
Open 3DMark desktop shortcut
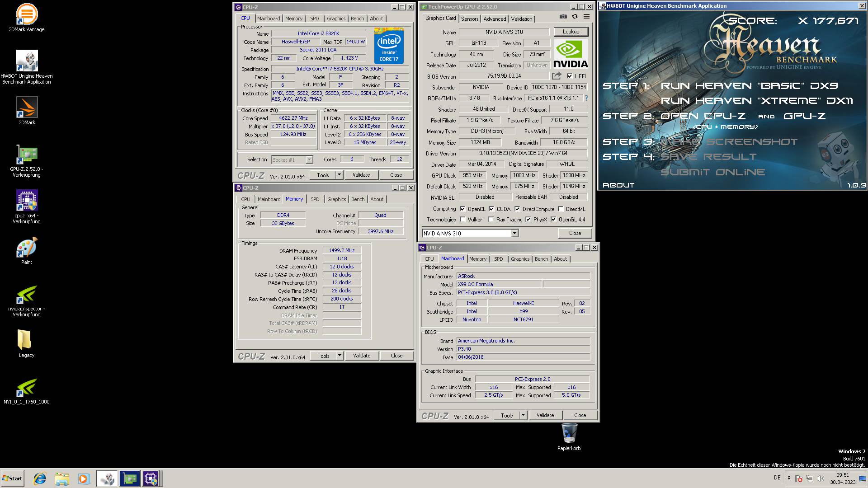[27, 111]
